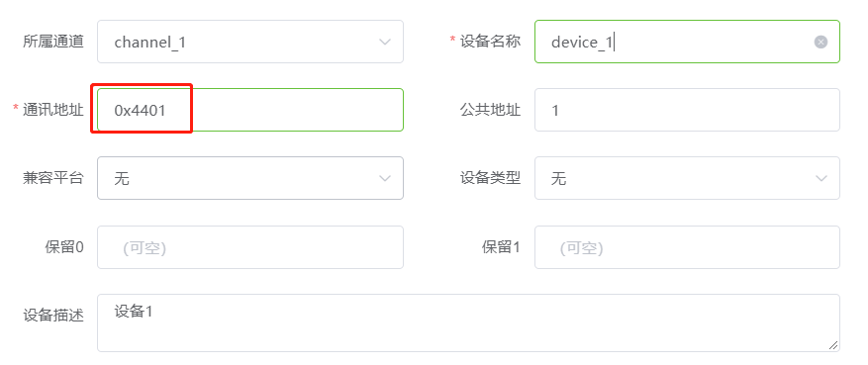Click the empty 保留1 input field
868x365 pixels.
coord(687,247)
